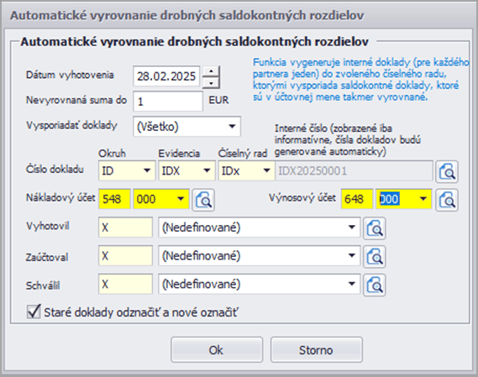
Task: Open lookup icon in Schválil row
Action: pyautogui.click(x=374, y=285)
